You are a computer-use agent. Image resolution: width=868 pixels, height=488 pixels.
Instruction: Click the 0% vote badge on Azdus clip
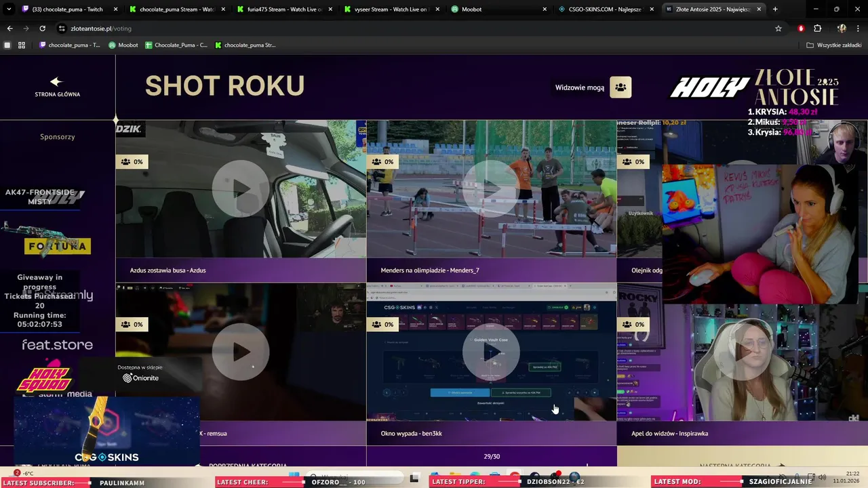132,162
